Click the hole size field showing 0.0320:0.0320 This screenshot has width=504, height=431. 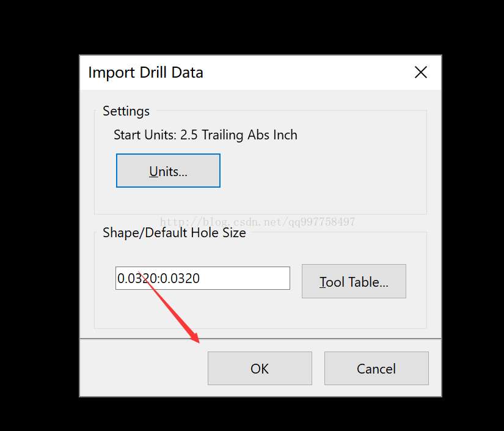[x=203, y=278]
